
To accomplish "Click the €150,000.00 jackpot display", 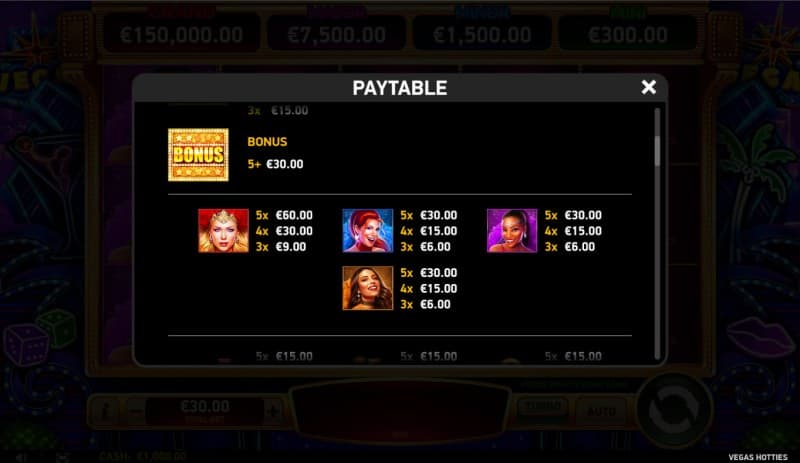I will (182, 35).
